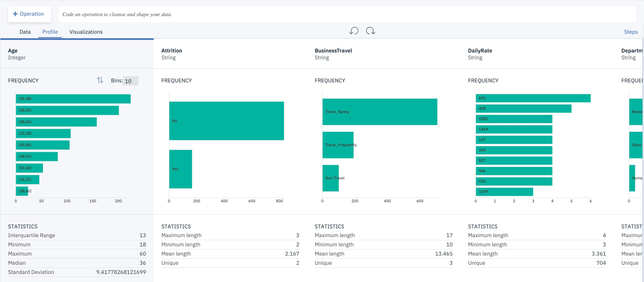Select the Travel_Rarely frequency bar
The image size is (644, 282).
pos(380,112)
